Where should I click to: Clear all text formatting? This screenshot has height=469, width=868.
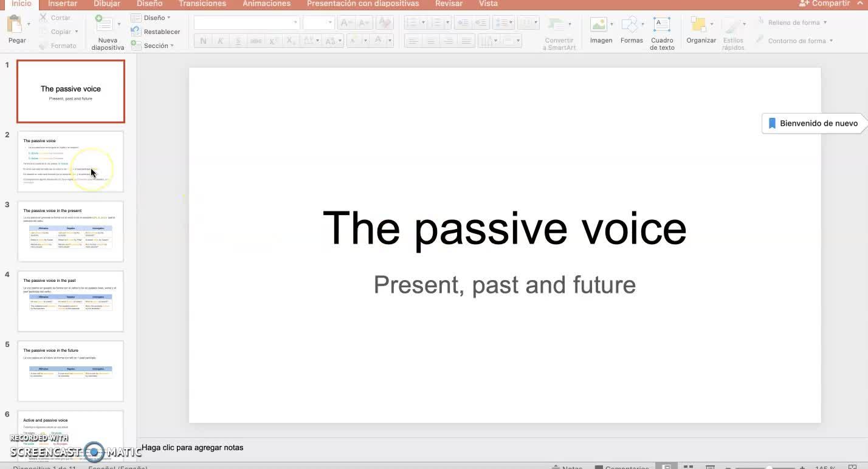(384, 23)
